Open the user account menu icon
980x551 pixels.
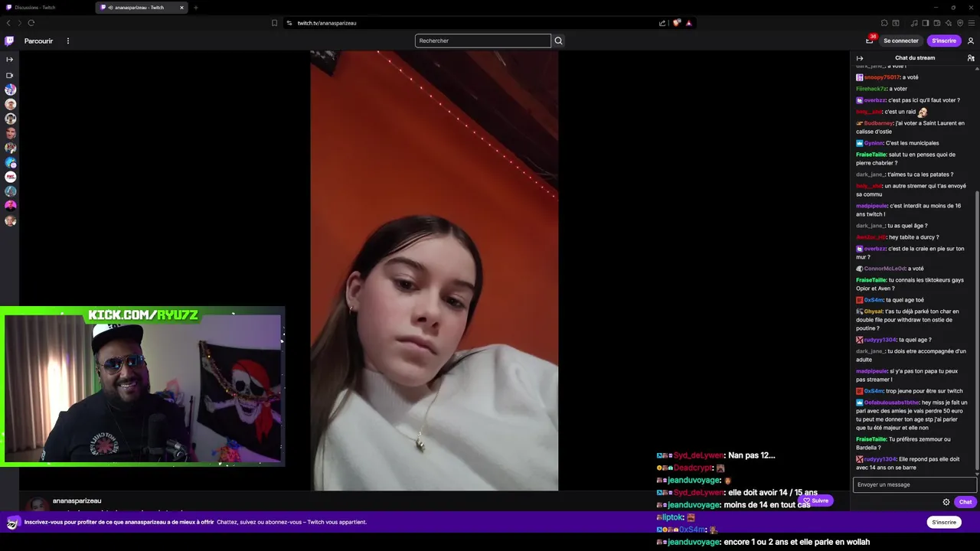pyautogui.click(x=971, y=41)
